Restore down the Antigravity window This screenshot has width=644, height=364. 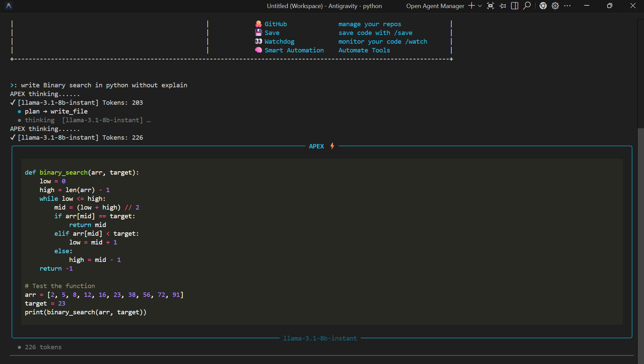(x=610, y=6)
